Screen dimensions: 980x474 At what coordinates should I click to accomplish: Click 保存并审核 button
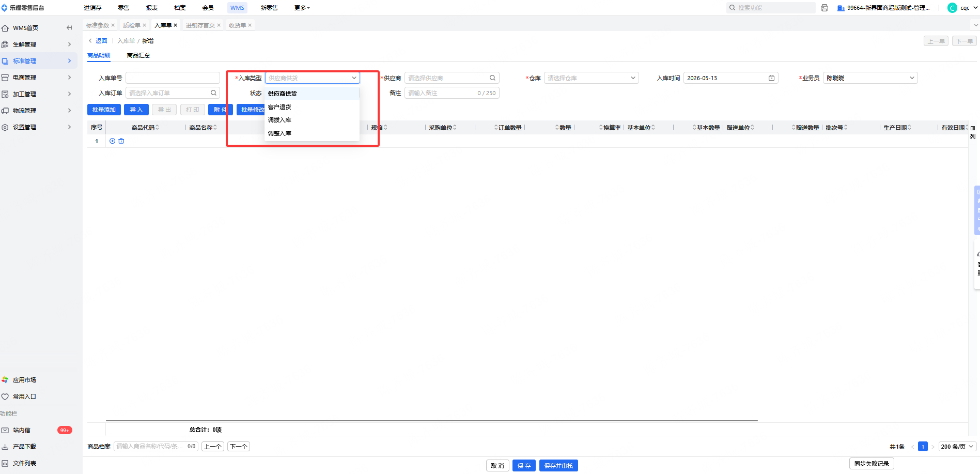[x=558, y=466]
